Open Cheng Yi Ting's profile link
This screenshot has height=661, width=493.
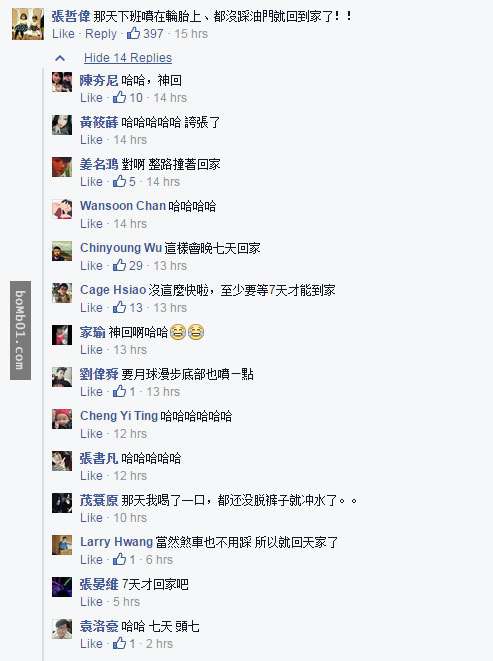click(119, 416)
